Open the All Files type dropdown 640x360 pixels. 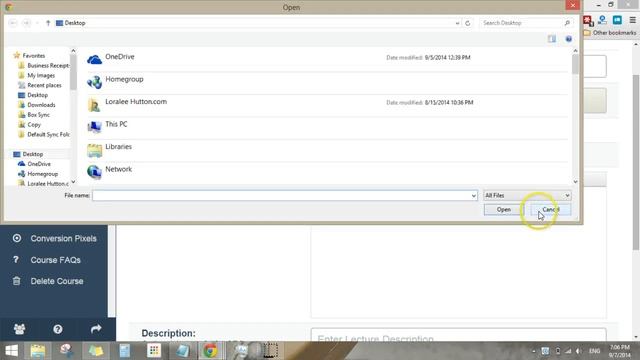(527, 196)
